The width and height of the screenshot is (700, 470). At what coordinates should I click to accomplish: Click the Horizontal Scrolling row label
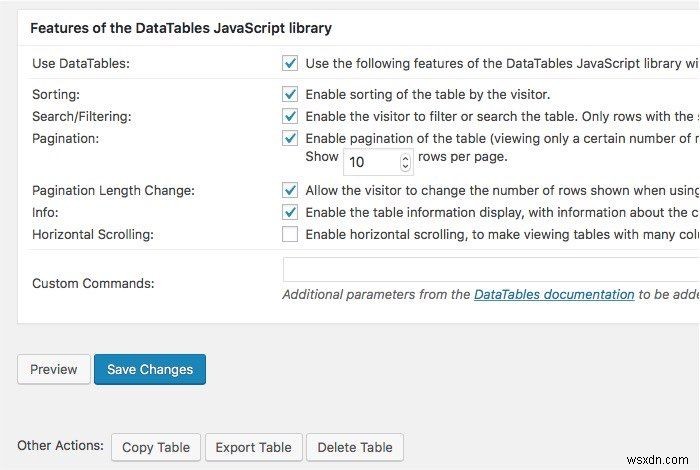94,234
